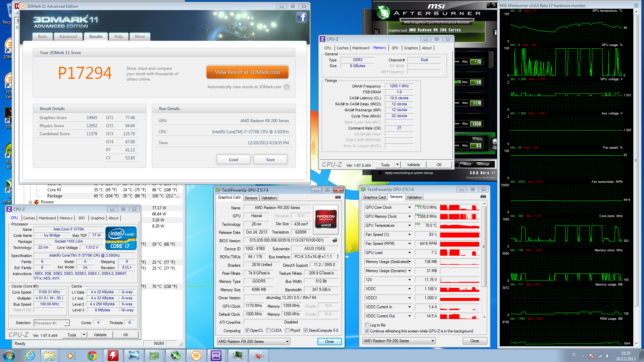Click the Facebook icon in 3DMark 11
The height and width of the screenshot is (362, 644).
[x=301, y=17]
